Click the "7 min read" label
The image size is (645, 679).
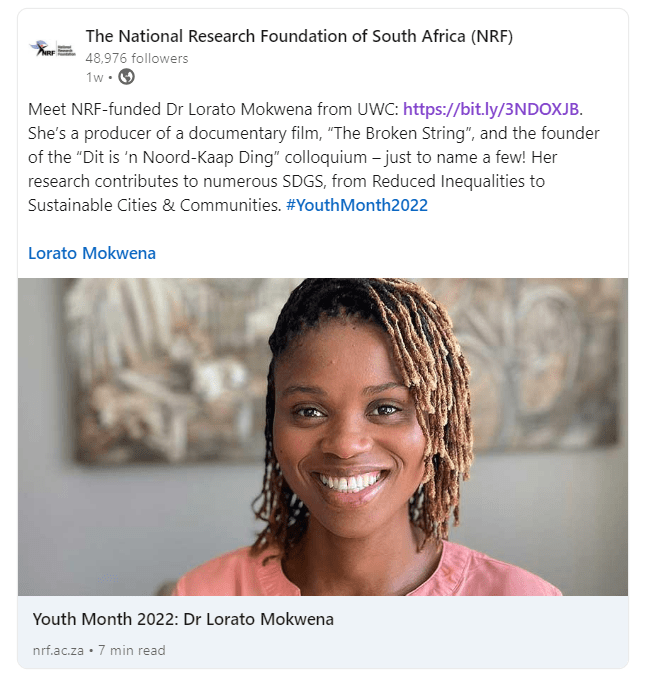tap(131, 650)
